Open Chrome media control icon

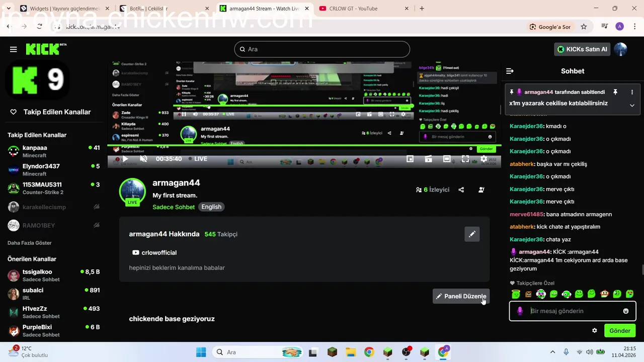(605, 27)
